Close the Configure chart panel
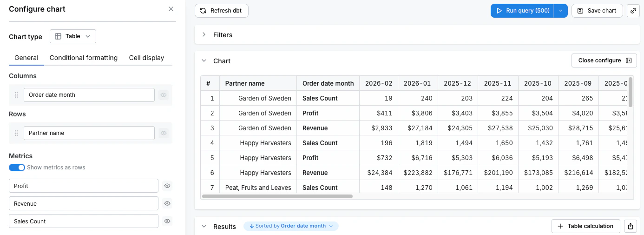Image resolution: width=644 pixels, height=235 pixels. (171, 9)
